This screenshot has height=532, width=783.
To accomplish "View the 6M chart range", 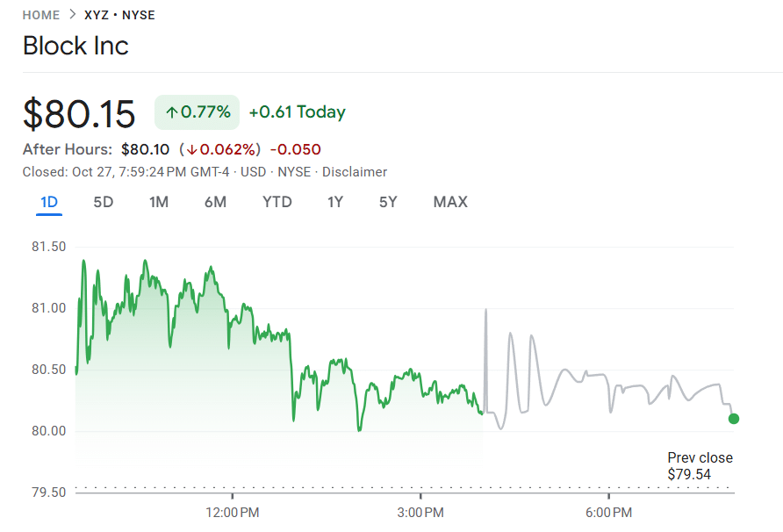I will pos(216,202).
